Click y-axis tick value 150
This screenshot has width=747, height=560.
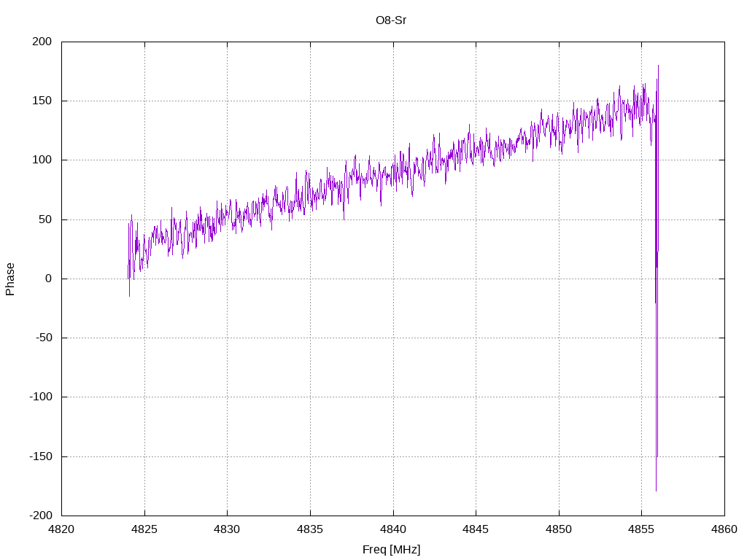(x=42, y=101)
